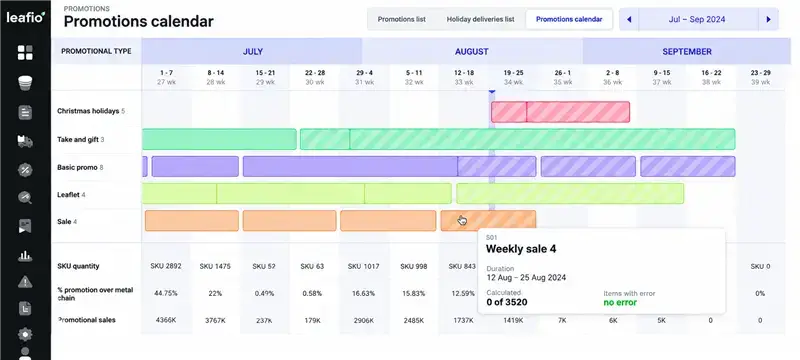800x360 pixels.
Task: Click the first solid green Take and gift bar
Action: pos(219,139)
